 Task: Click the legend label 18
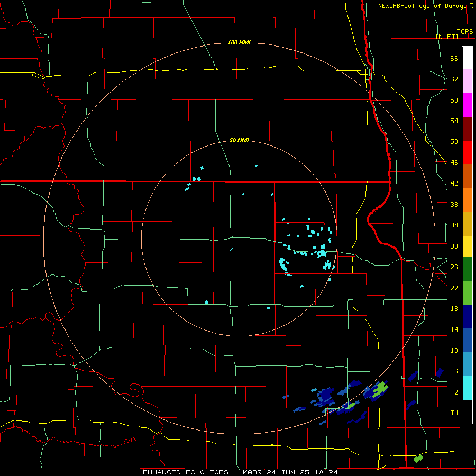point(454,308)
